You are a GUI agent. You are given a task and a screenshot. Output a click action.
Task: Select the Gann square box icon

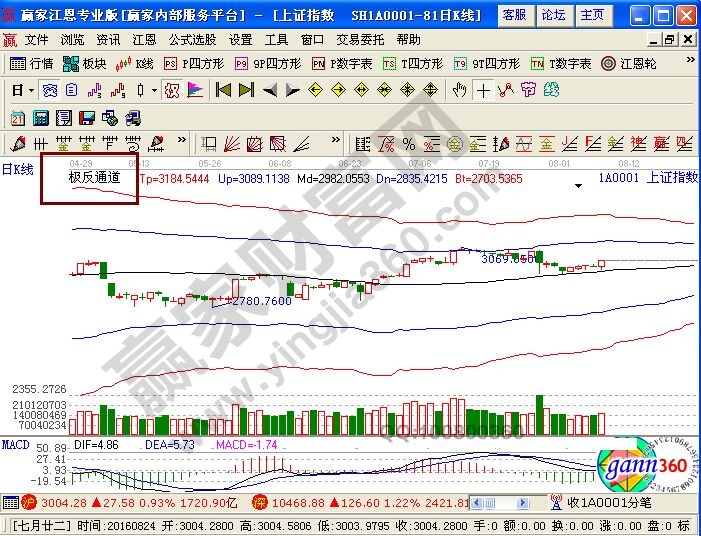tap(254, 144)
